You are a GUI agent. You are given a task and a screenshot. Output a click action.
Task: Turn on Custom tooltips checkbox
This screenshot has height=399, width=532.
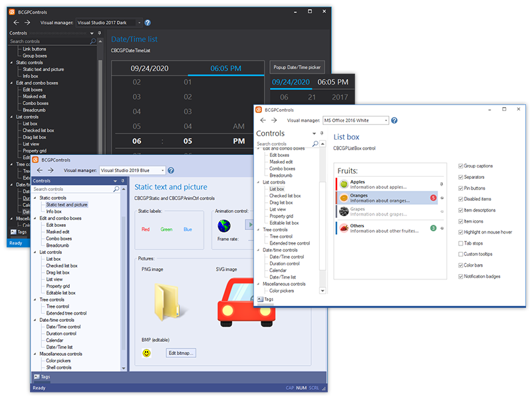coord(461,254)
